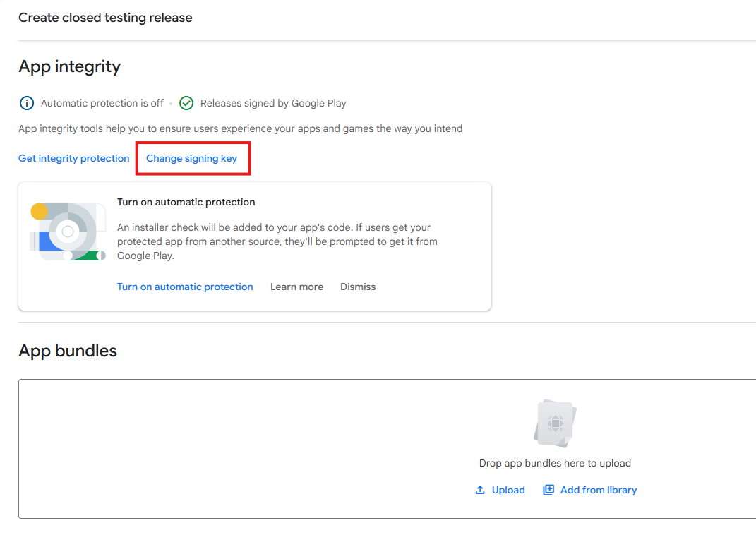Click the green checkmark icon for signed releases

coord(186,103)
